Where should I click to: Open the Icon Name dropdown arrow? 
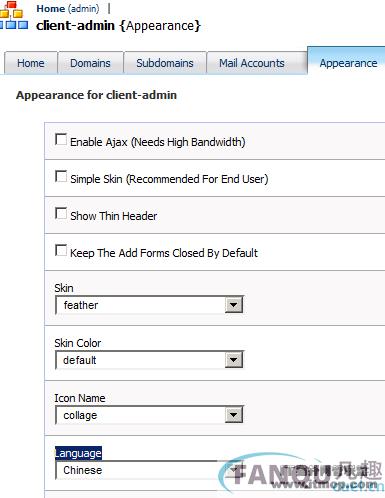tap(233, 415)
